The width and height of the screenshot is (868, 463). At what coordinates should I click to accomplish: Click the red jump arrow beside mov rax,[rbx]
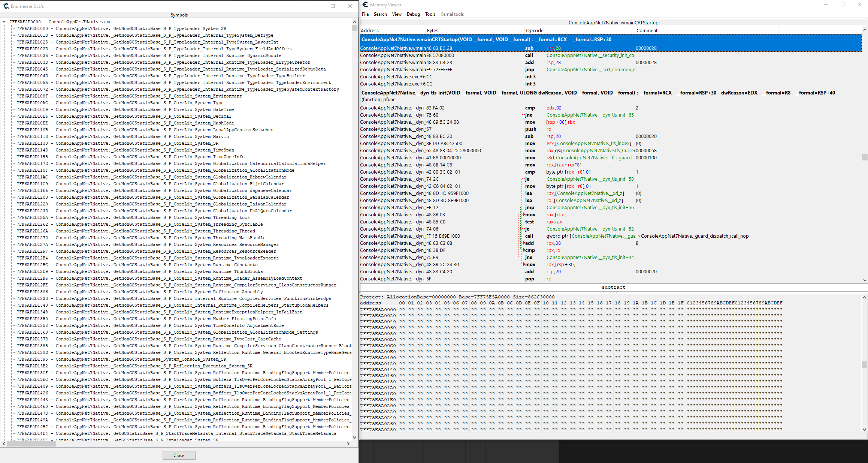[523, 215]
